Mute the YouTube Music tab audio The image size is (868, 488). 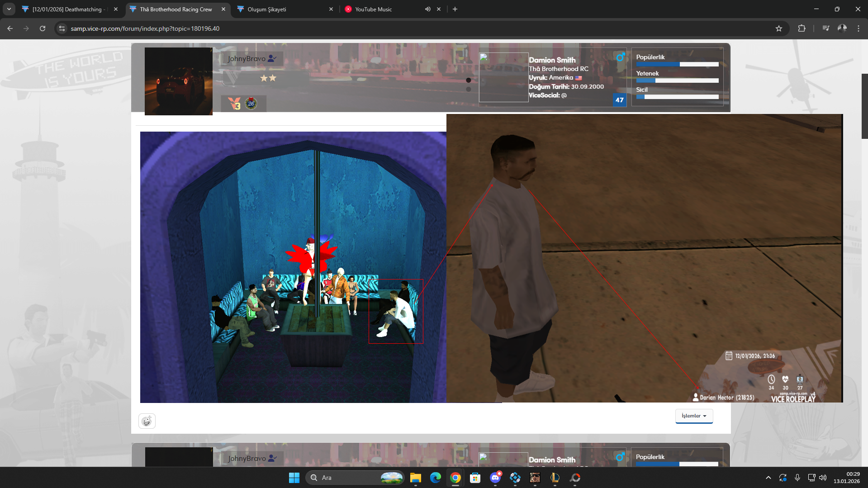coord(427,9)
